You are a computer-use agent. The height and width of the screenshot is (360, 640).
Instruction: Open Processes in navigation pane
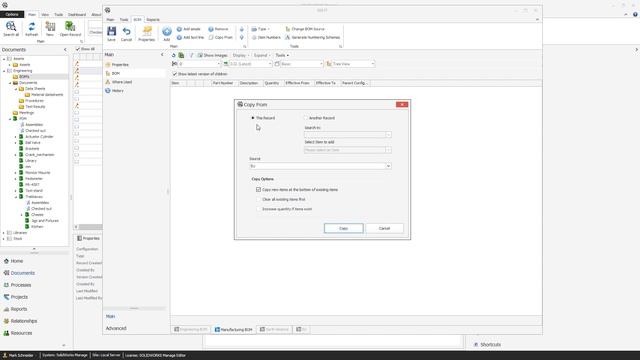click(17, 285)
